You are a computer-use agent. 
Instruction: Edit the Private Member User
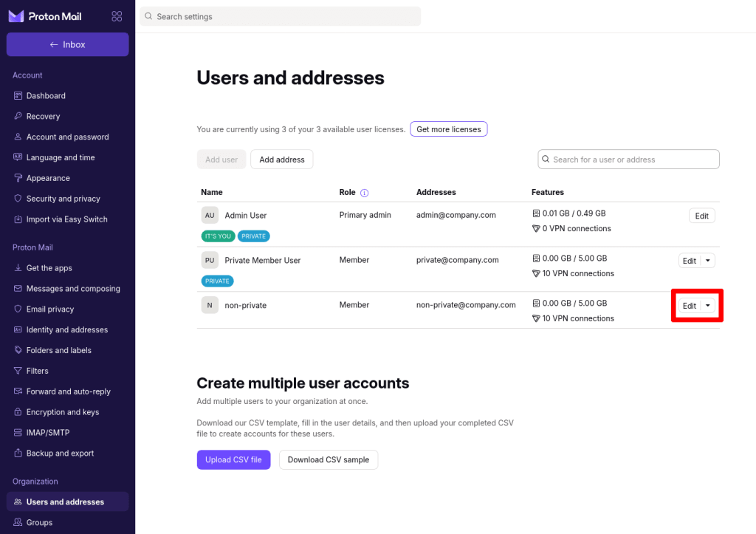click(690, 261)
